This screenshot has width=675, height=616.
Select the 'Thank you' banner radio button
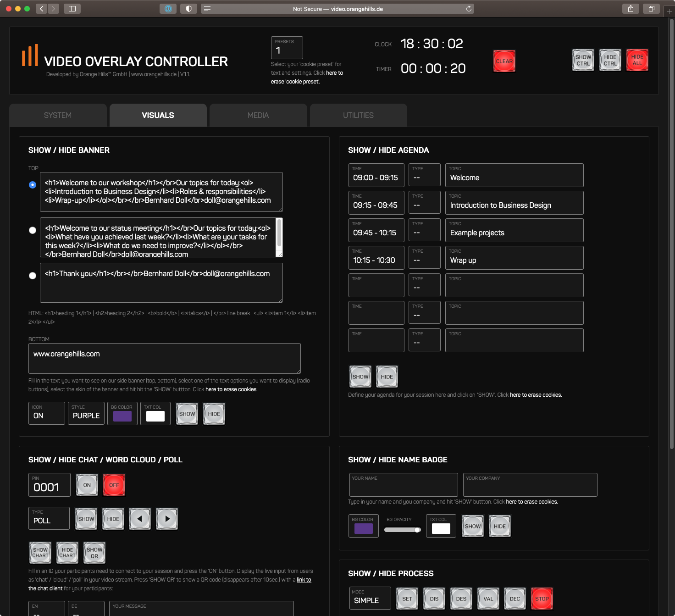coord(33,276)
